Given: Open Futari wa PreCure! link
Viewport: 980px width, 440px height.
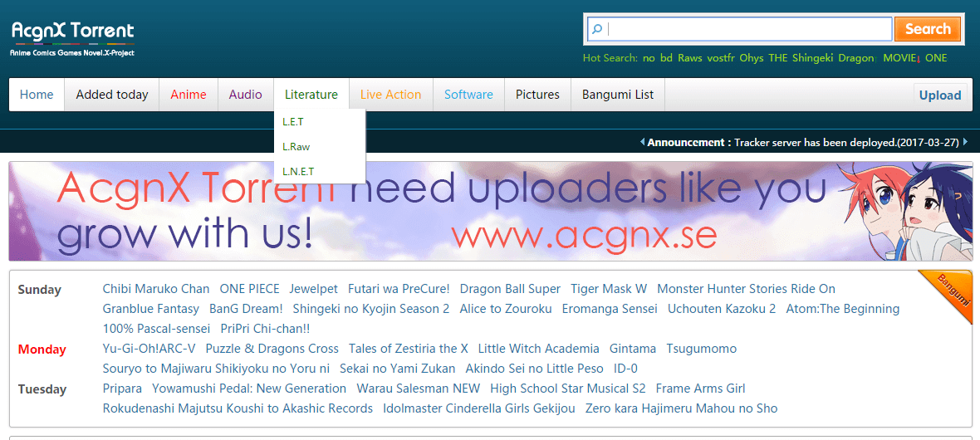Looking at the screenshot, I should pyautogui.click(x=399, y=289).
